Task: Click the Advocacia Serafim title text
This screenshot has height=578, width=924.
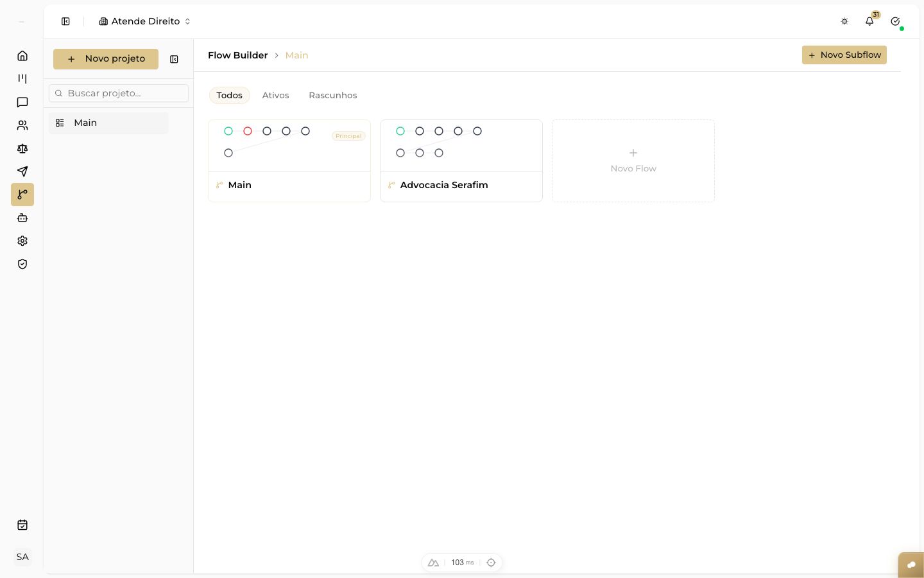Action: click(444, 185)
